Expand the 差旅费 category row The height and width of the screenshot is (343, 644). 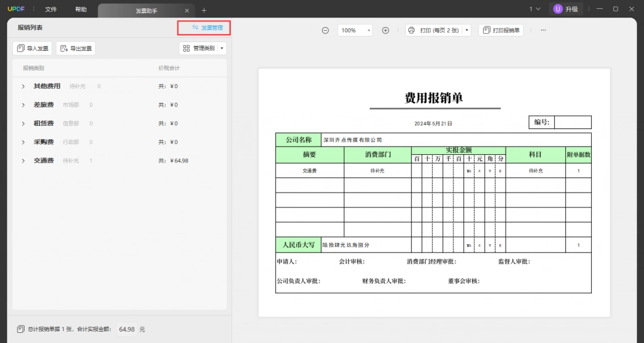pyautogui.click(x=23, y=105)
